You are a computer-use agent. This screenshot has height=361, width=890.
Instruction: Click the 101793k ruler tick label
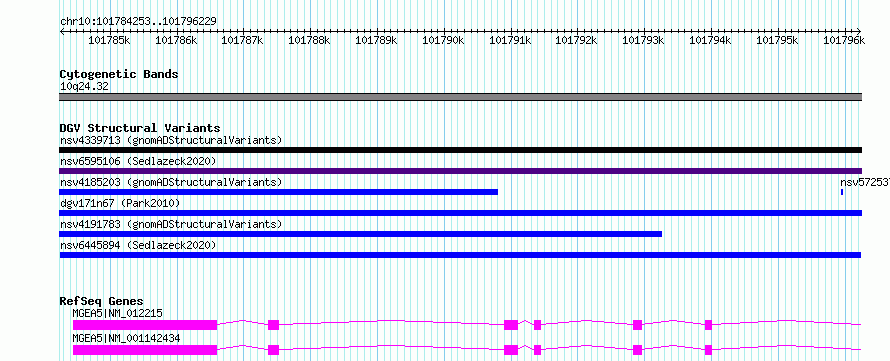click(644, 40)
